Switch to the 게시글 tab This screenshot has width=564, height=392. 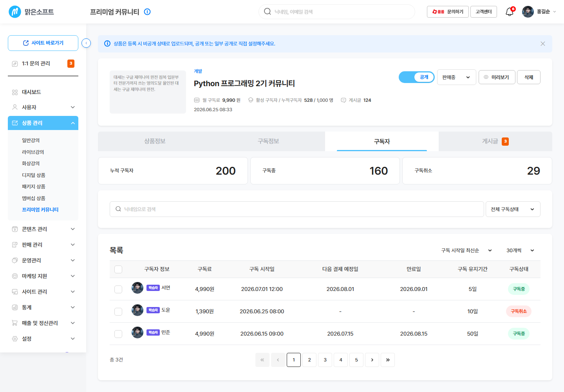point(495,141)
